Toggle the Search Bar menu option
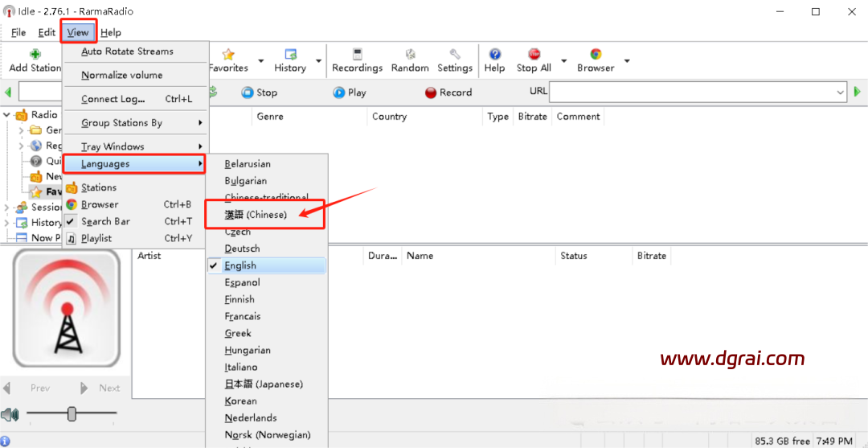 (105, 221)
